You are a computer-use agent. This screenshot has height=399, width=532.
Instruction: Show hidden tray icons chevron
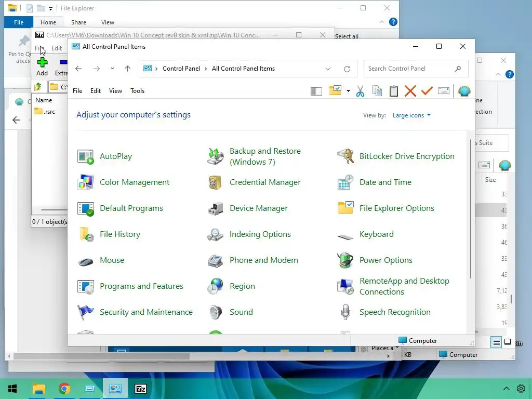[506, 389]
